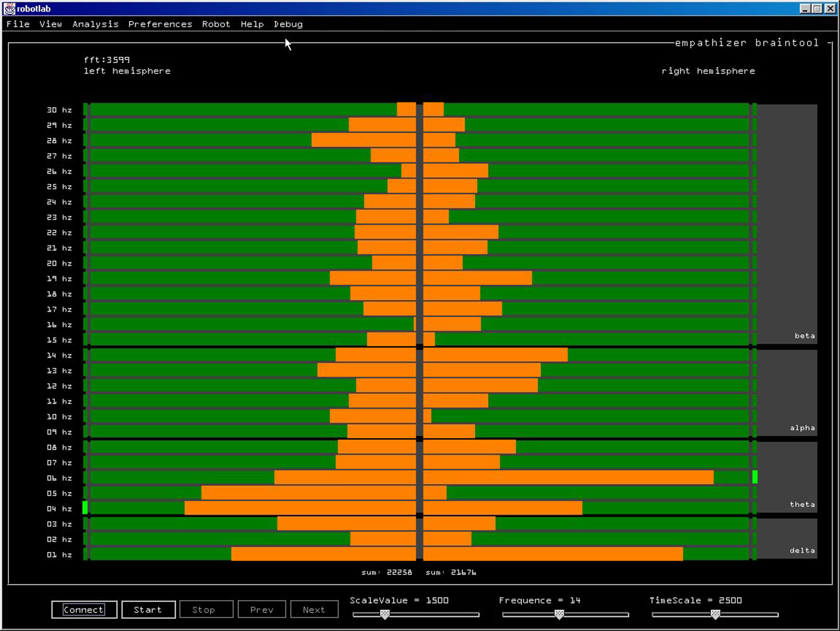
Task: Click the '24 hz' row label
Action: [x=59, y=202]
